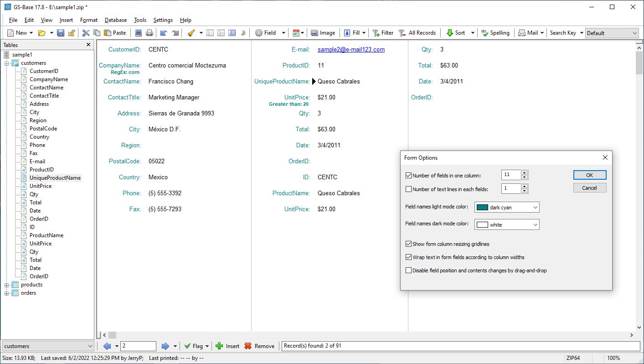Enable Number of text lines in each fields
Image resolution: width=644 pixels, height=364 pixels.
click(408, 189)
